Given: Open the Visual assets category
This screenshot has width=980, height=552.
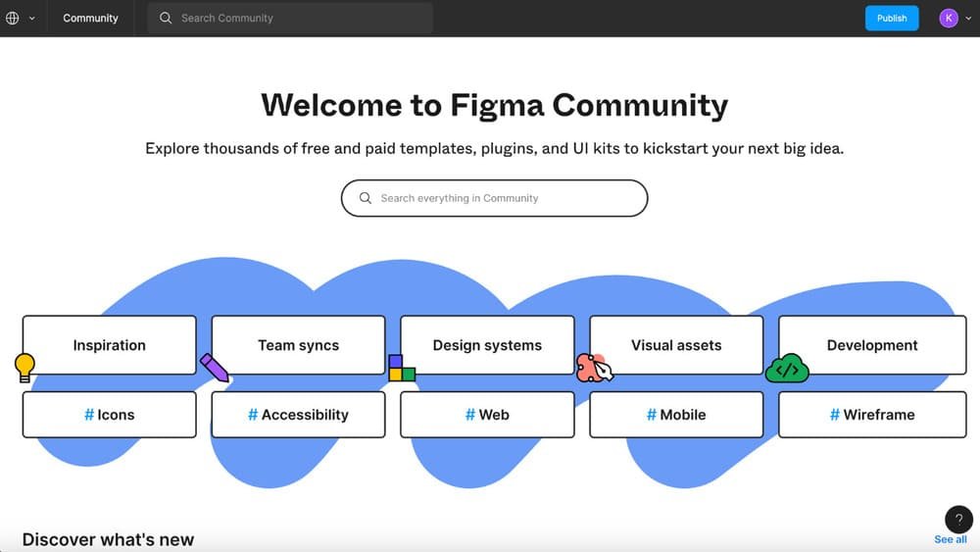Looking at the screenshot, I should 676,345.
